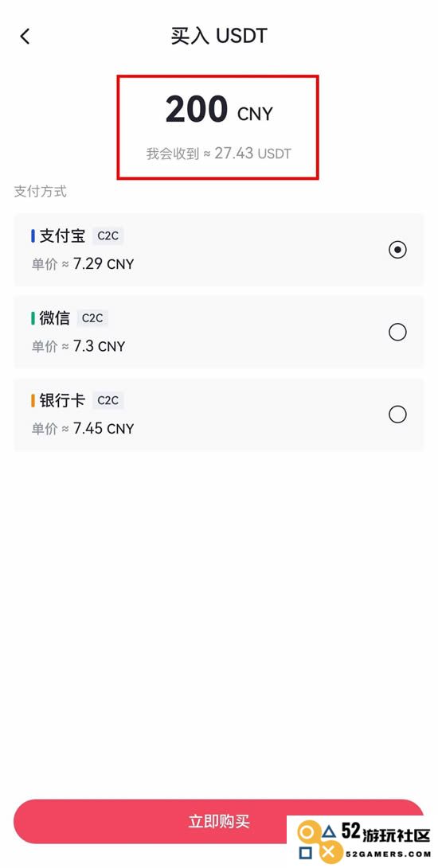
Task: Choose the bank card row priced 7.45 CNY
Action: pyautogui.click(x=218, y=414)
